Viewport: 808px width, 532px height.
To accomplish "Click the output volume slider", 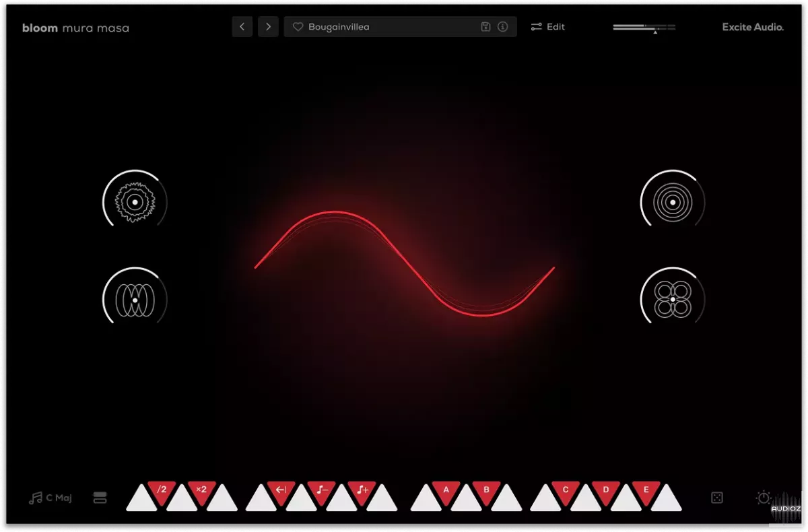I will tap(644, 27).
